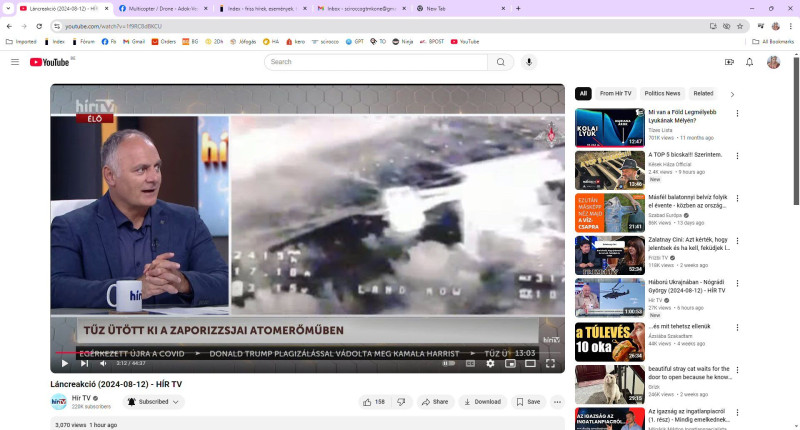
Task: Open menu for Zalatnay Cini video
Action: (x=737, y=241)
